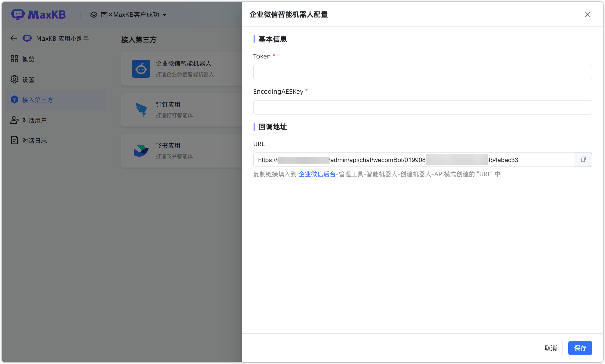Select the 概览 overview icon in sidebar
This screenshot has height=364, width=605.
click(x=14, y=59)
